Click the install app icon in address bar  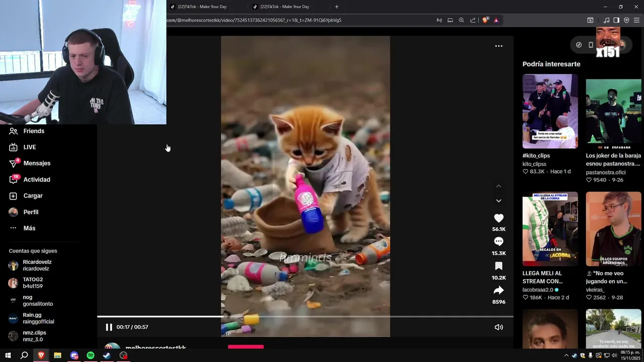tap(450, 20)
